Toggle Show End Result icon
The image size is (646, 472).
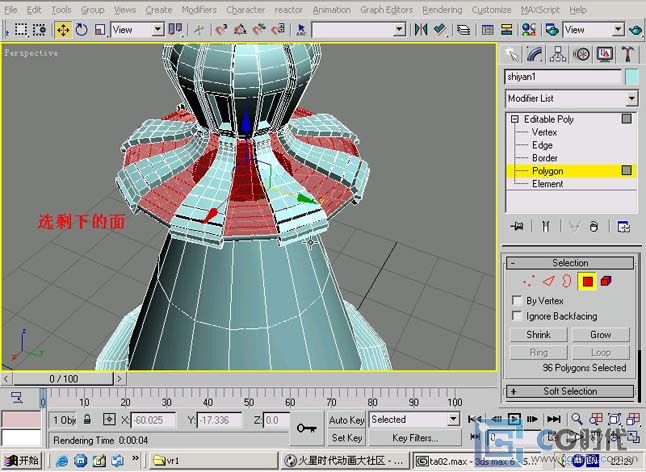point(545,226)
